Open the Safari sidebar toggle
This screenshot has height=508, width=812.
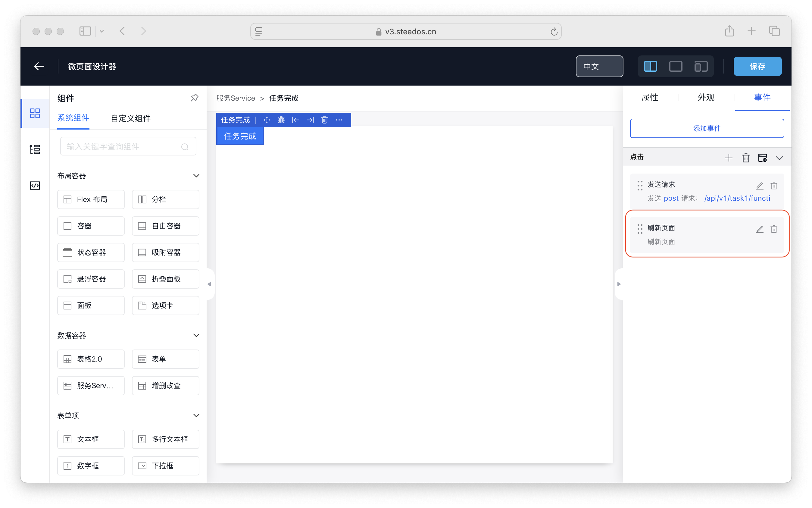point(85,31)
